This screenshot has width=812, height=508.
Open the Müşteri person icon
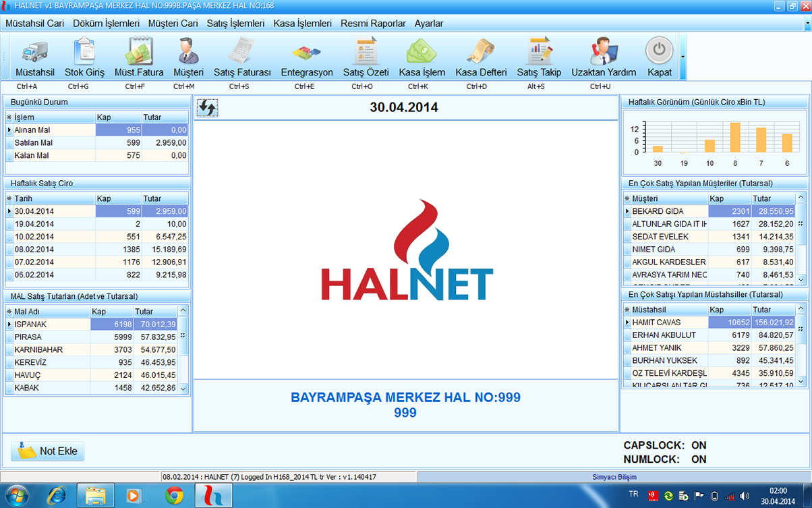coord(188,52)
